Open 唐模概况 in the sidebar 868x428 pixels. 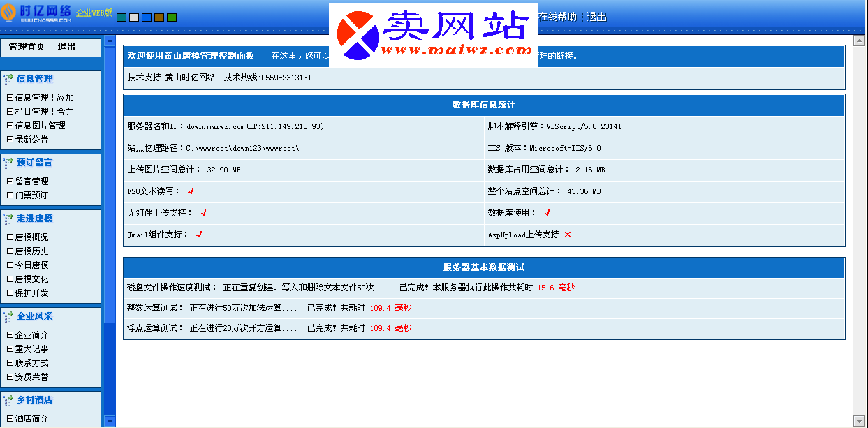(x=32, y=237)
